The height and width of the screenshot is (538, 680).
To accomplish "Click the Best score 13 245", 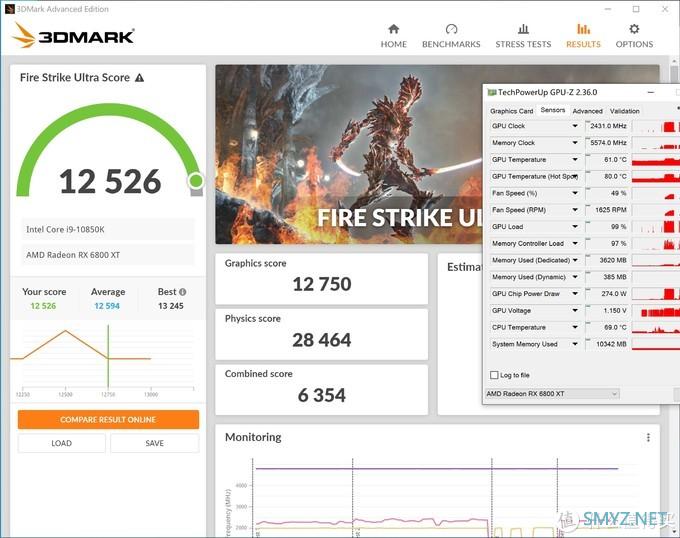I will point(171,306).
